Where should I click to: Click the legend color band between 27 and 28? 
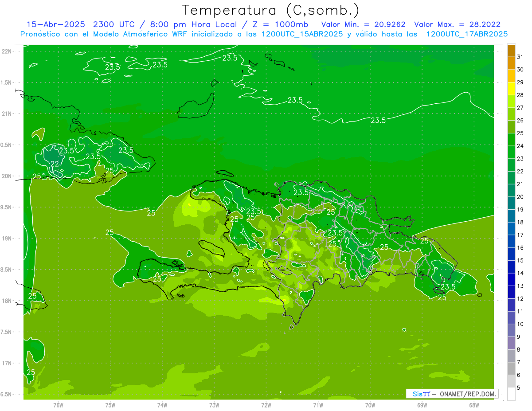tap(511, 102)
